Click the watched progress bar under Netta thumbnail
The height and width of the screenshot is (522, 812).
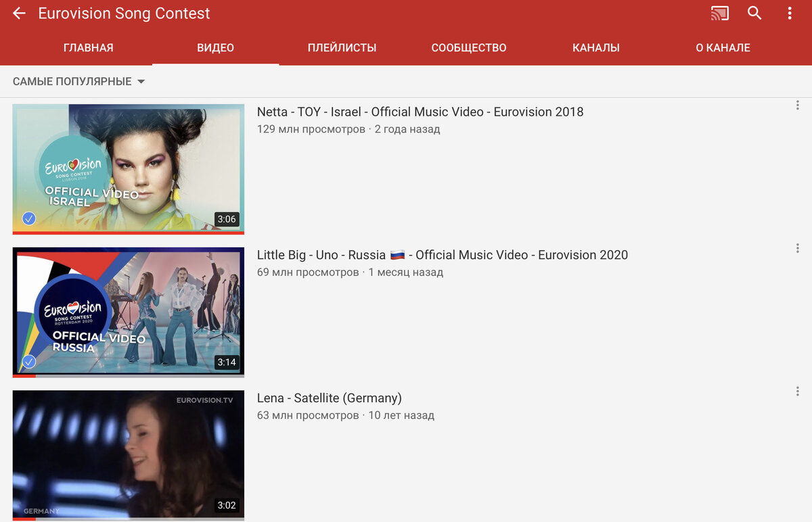(x=129, y=233)
